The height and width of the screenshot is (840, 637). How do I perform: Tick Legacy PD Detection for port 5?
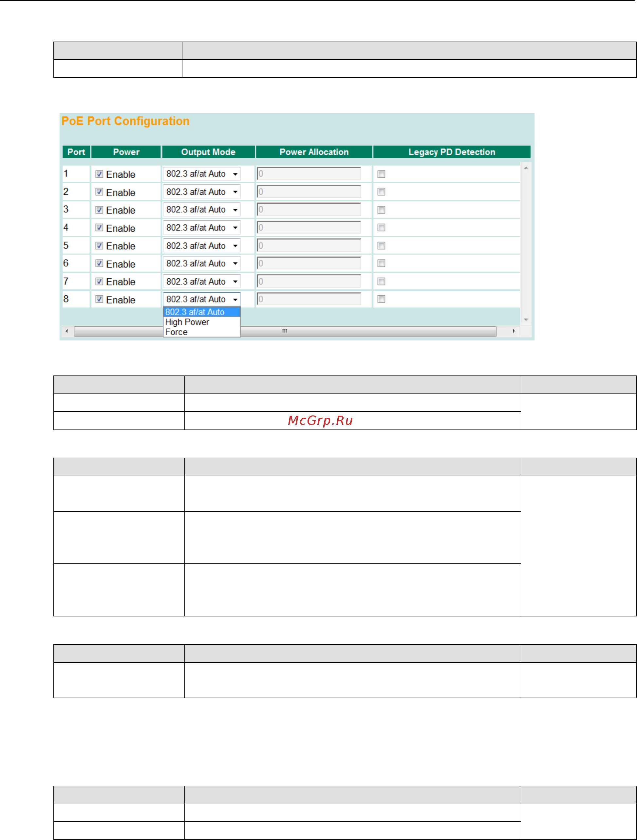pyautogui.click(x=381, y=246)
